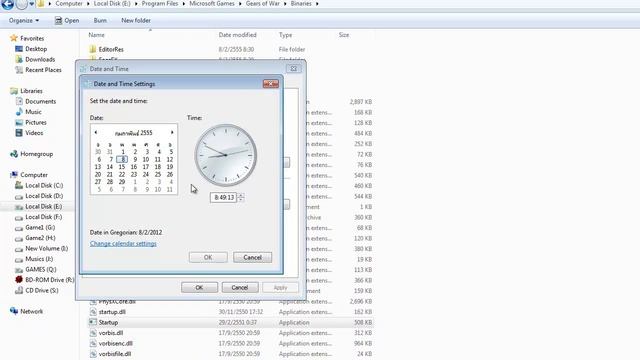Open CD Drive (S:)
The image size is (640, 360).
pyautogui.click(x=42, y=291)
